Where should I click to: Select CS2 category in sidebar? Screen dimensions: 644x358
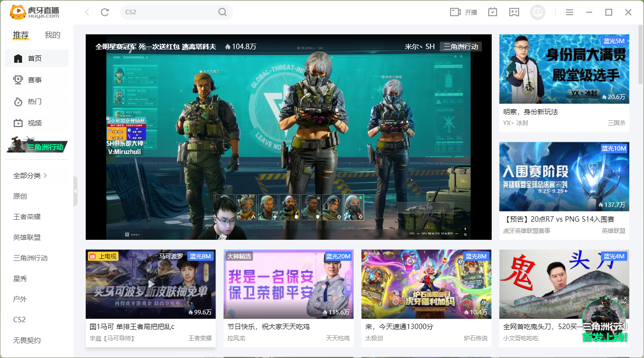coord(20,320)
